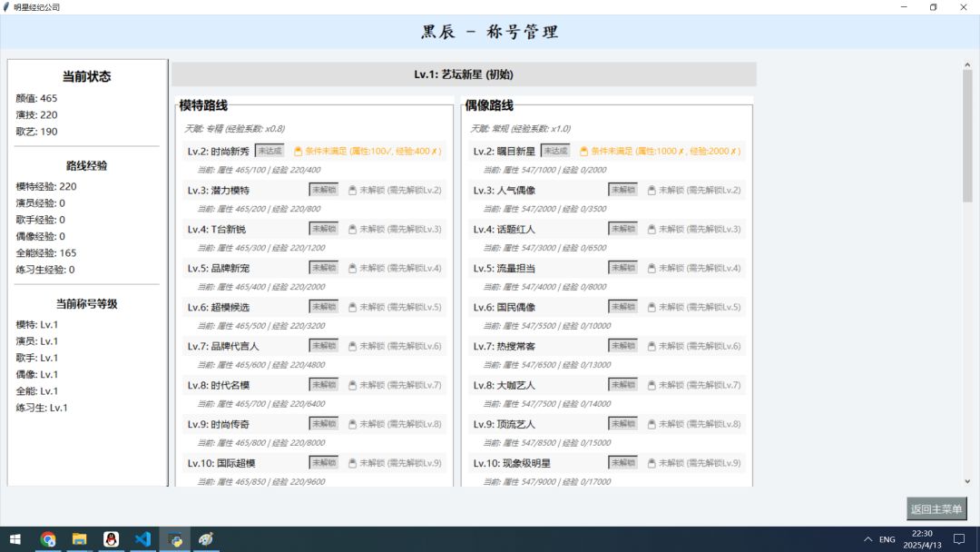Click the 模特经验: 220 entry
Screen dimensions: 980x552
coord(46,186)
